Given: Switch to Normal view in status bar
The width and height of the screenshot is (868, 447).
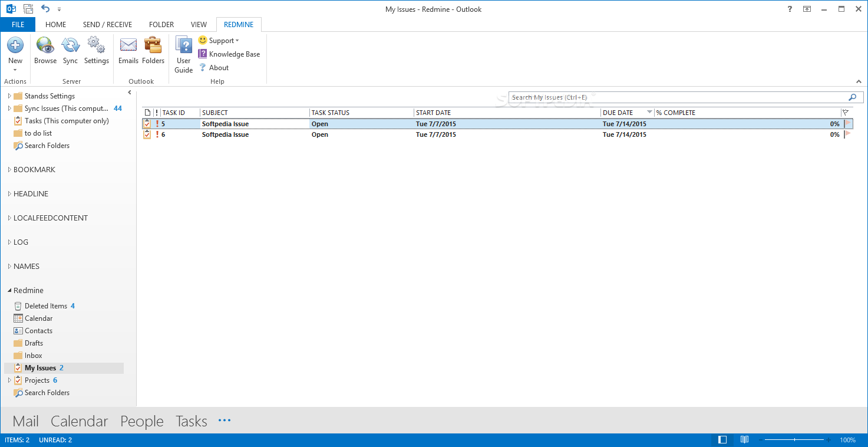Looking at the screenshot, I should [722, 440].
